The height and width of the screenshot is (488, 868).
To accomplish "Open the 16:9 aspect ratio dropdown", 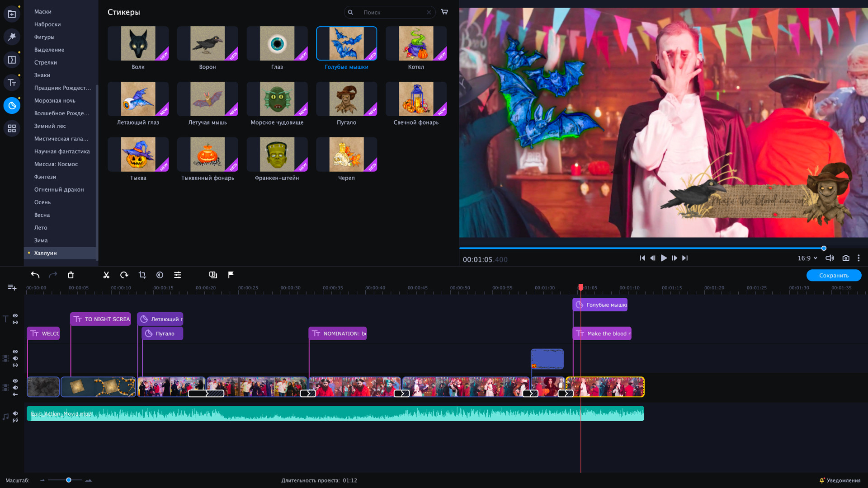I will click(x=807, y=258).
